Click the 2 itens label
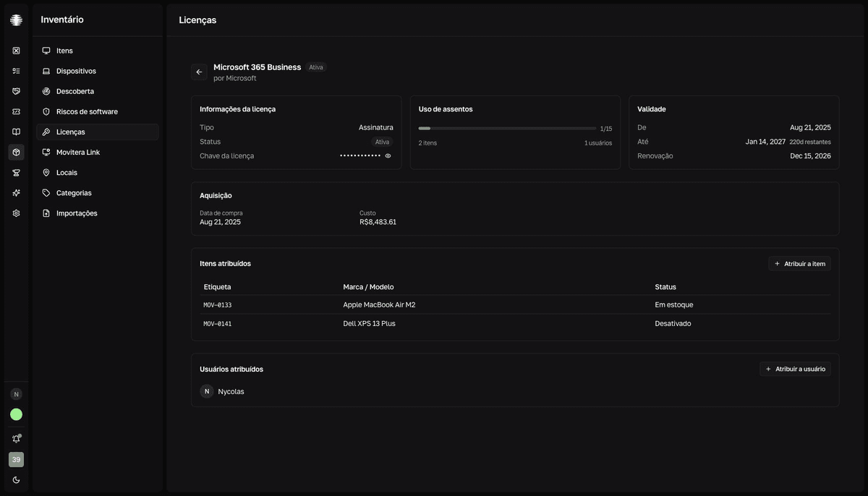 [427, 143]
